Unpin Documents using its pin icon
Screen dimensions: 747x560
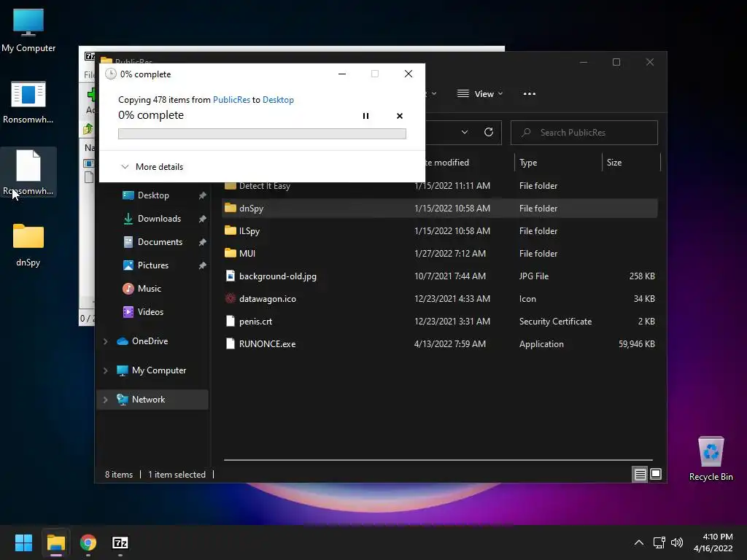203,242
